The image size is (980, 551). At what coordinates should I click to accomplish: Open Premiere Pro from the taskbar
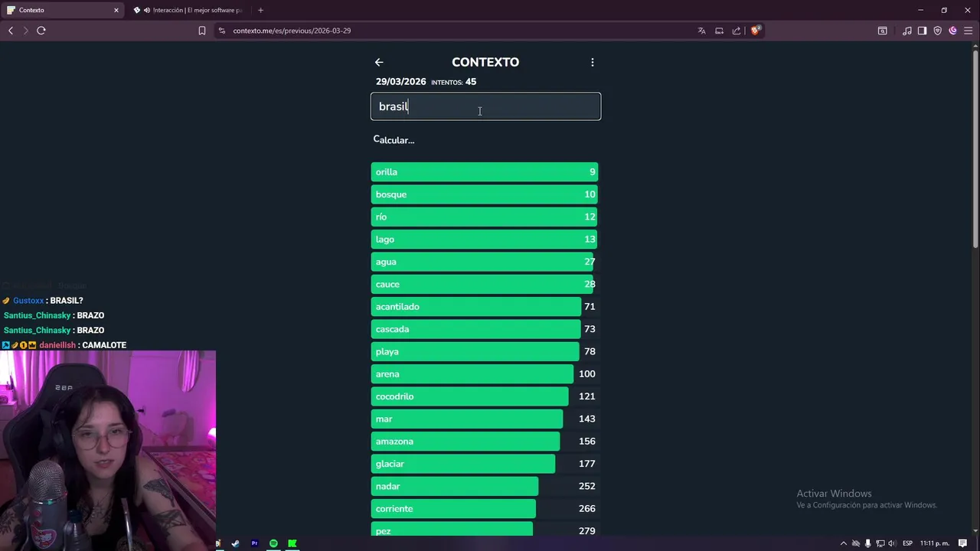[x=254, y=543]
